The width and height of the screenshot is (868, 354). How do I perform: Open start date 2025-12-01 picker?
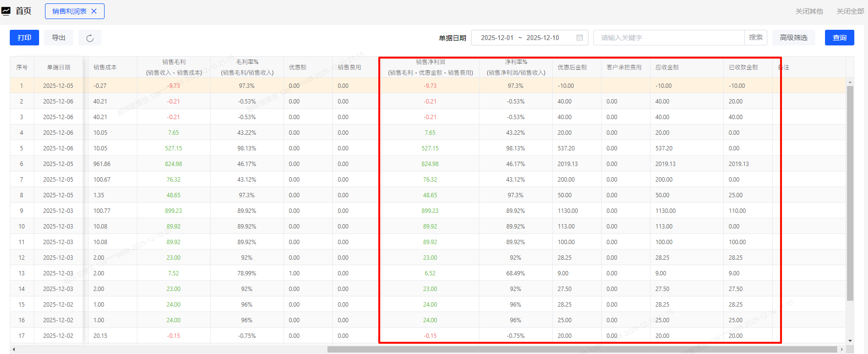(497, 38)
